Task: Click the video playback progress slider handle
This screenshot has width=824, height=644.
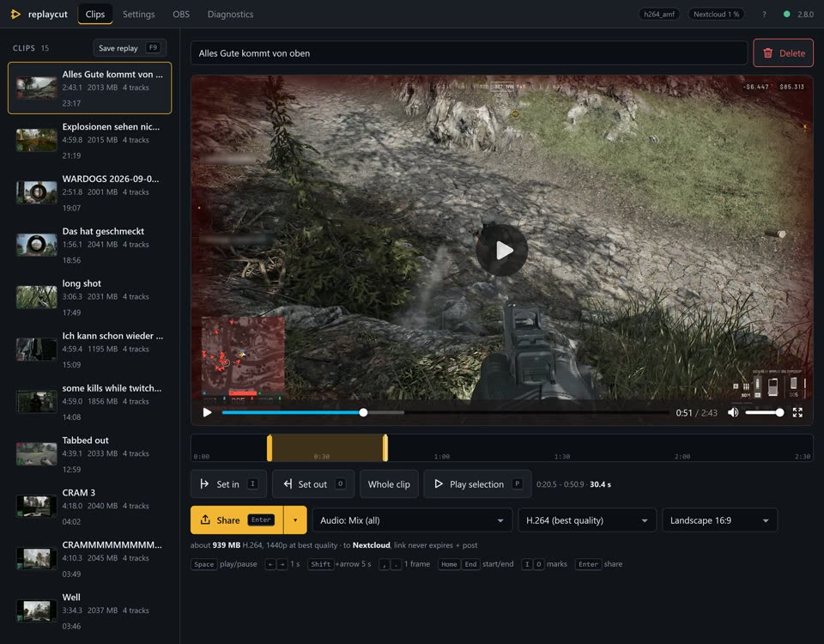Action: coord(363,413)
